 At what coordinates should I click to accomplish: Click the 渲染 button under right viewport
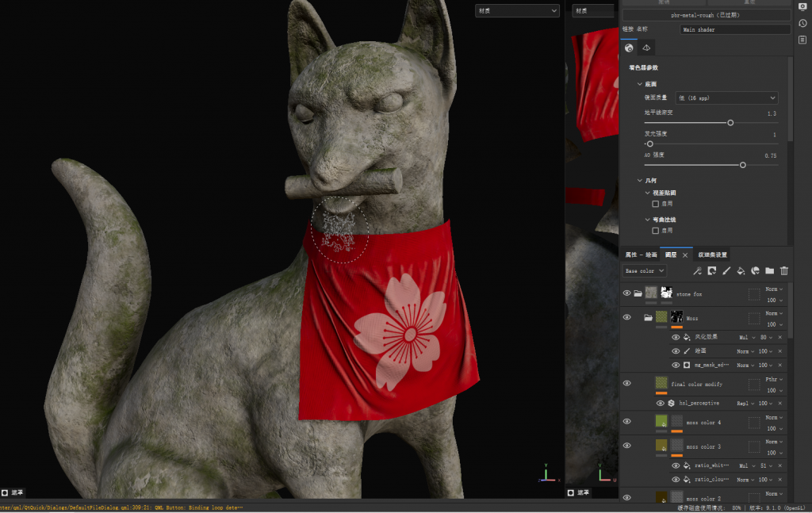pyautogui.click(x=578, y=492)
